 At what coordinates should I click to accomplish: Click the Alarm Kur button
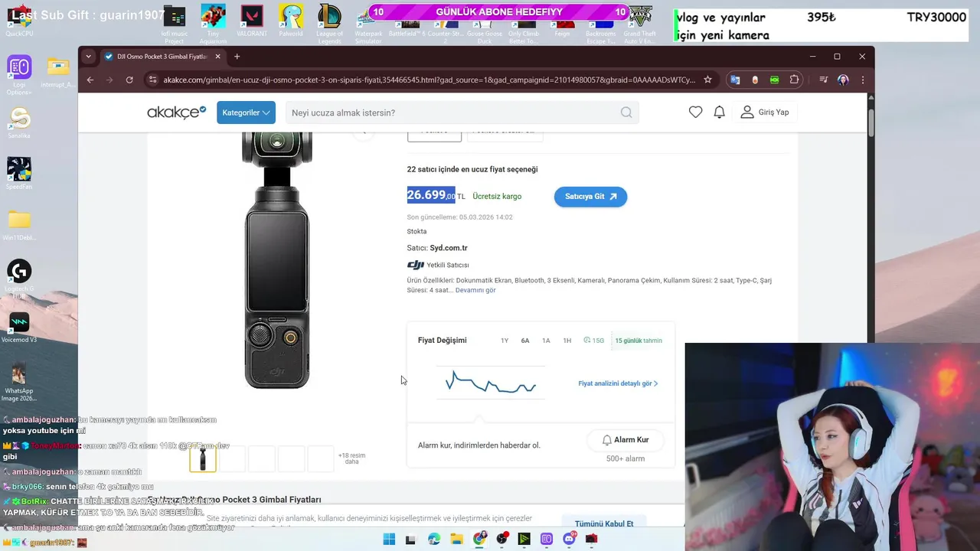point(625,440)
